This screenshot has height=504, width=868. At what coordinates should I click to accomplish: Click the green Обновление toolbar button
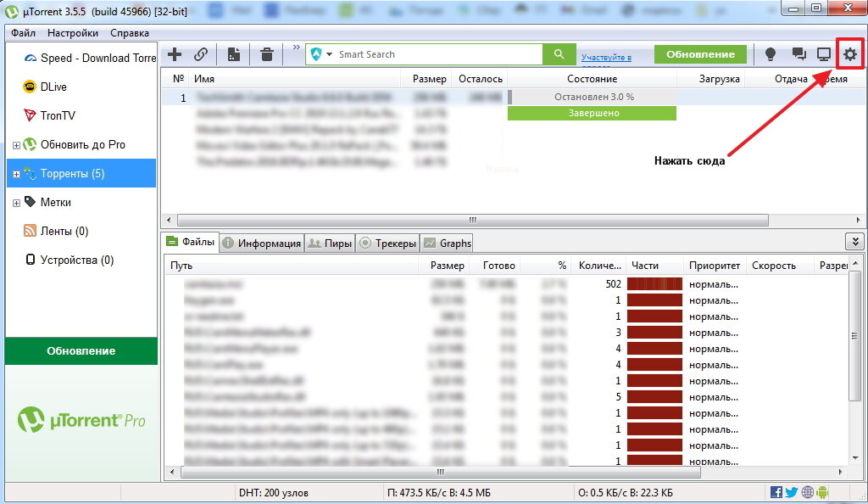[700, 54]
